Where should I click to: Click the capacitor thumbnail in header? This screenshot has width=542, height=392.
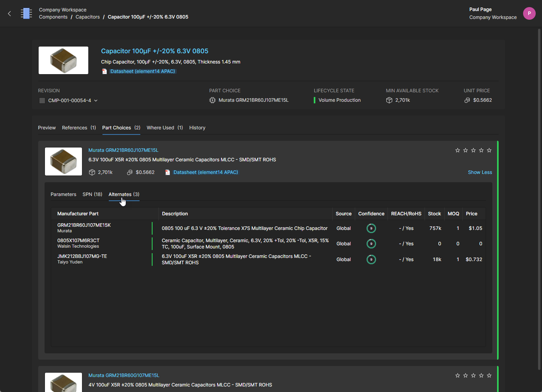tap(63, 60)
